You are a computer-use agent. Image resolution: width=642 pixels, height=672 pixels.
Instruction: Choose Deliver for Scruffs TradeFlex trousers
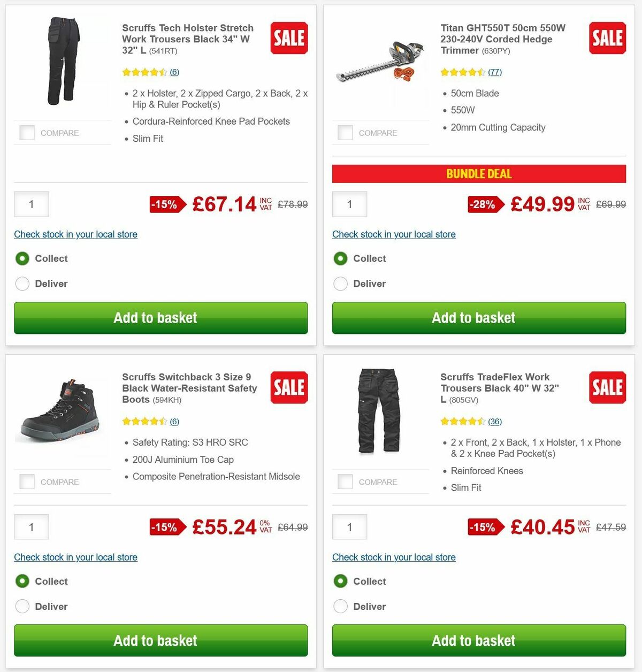341,606
